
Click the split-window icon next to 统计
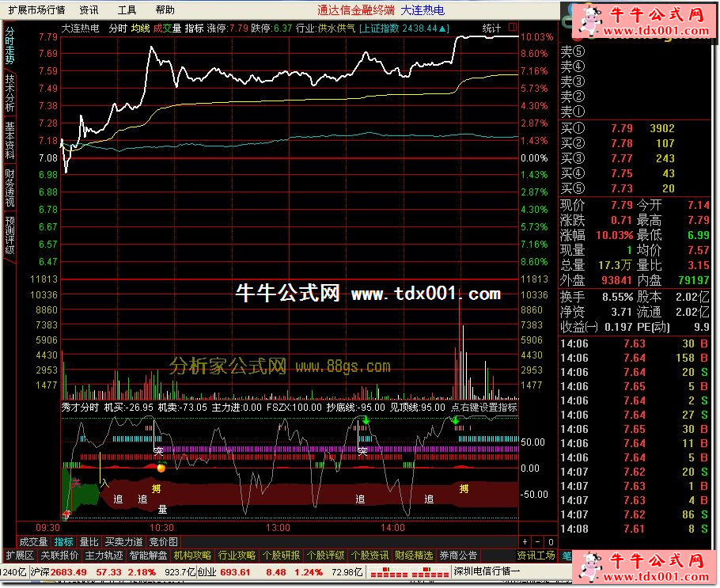click(513, 28)
